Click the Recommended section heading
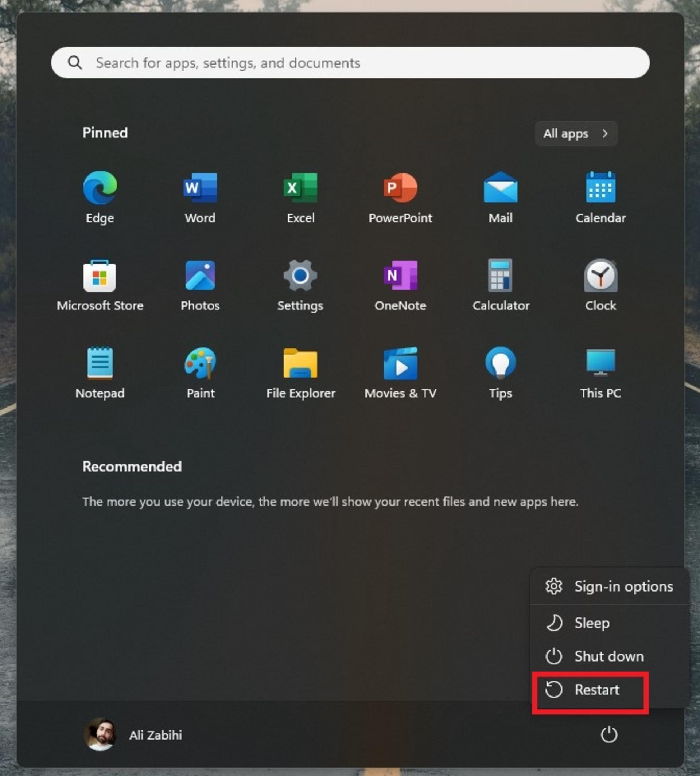Screen dimensions: 700x776 132,467
